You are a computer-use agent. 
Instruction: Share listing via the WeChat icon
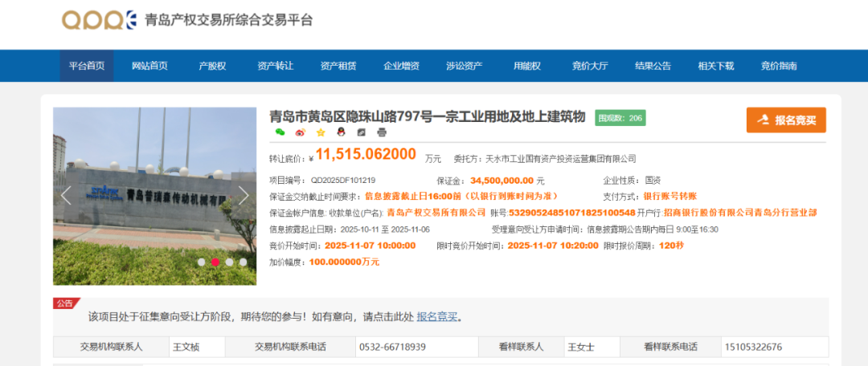pyautogui.click(x=280, y=132)
